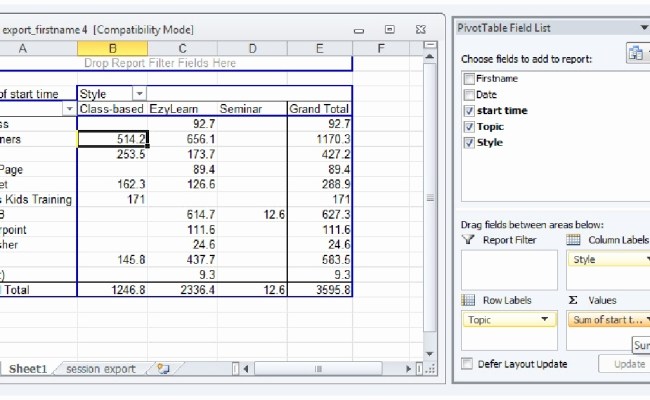The image size is (650, 400).
Task: Open the PivotTable Field List pane options arrow
Action: 644,28
